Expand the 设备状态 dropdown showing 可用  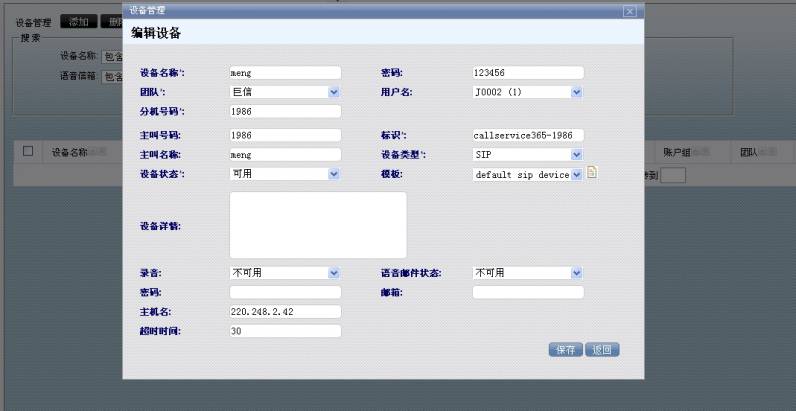pos(285,173)
